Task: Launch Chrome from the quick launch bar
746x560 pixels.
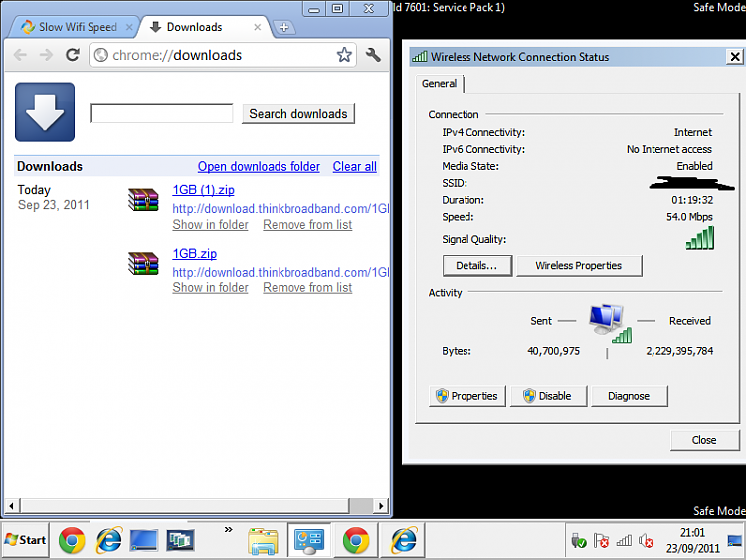Action: pyautogui.click(x=72, y=540)
